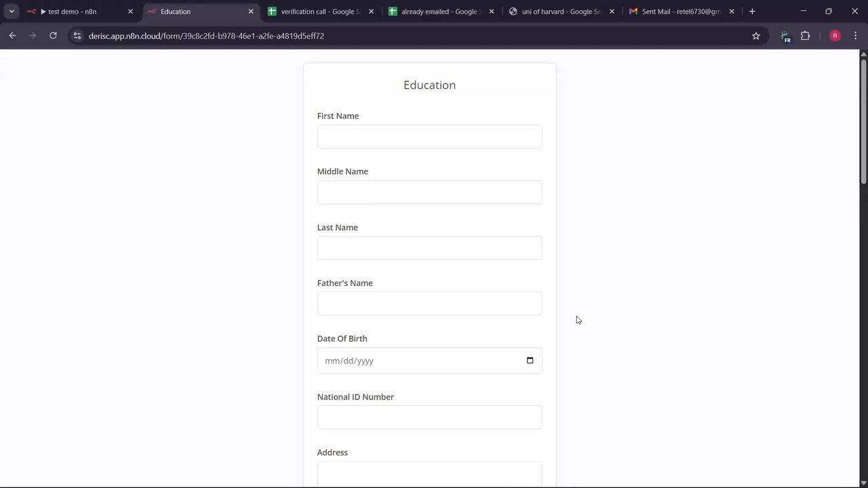Click the page vertical scrollbar thumb
The image size is (868, 488).
tap(863, 122)
